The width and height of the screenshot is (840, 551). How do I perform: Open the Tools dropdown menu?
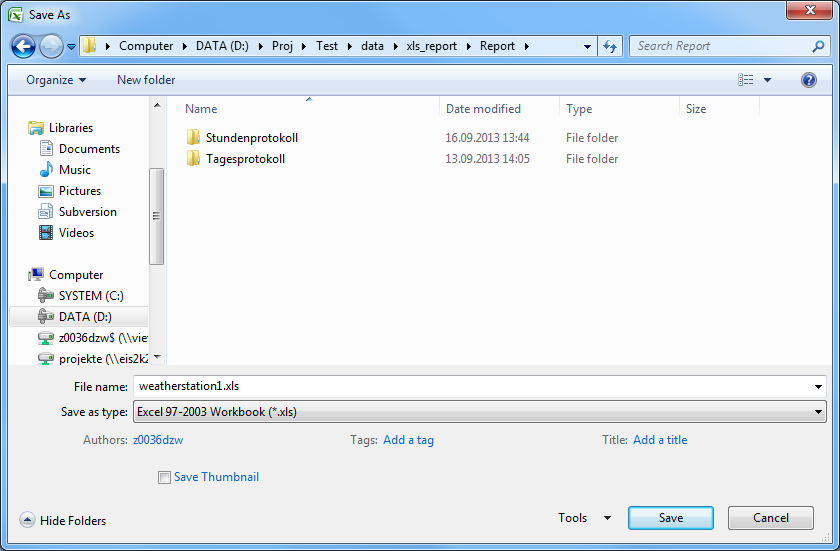(x=584, y=518)
